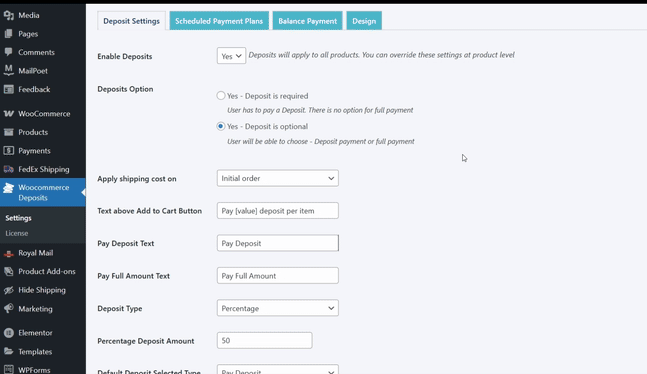Open the Deposit Type Percentage dropdown
This screenshot has width=647, height=374.
278,308
